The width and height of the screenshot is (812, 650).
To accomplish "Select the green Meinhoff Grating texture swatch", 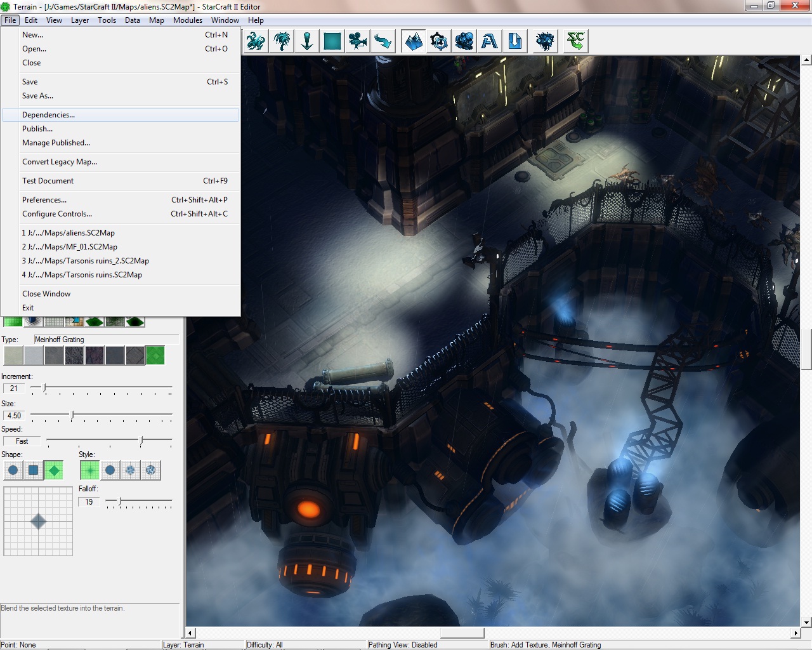I will 155,355.
